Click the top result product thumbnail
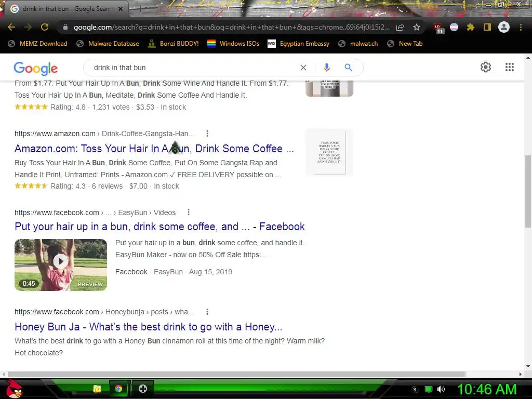 coord(329,88)
